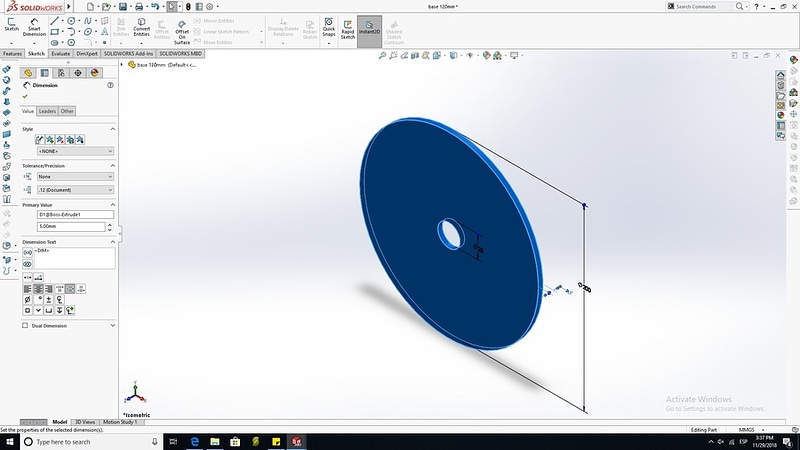
Task: Expand the base 120mm tree flyout arrow
Action: [121, 65]
